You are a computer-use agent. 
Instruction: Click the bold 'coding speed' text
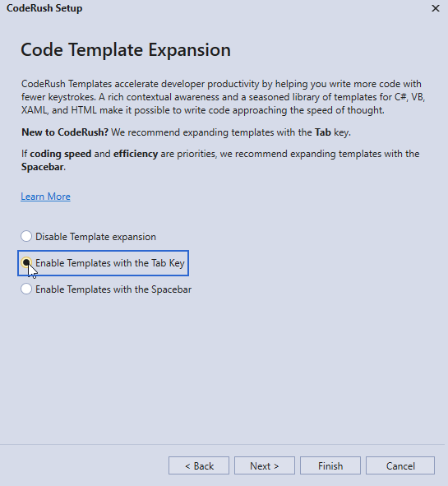pyautogui.click(x=61, y=154)
